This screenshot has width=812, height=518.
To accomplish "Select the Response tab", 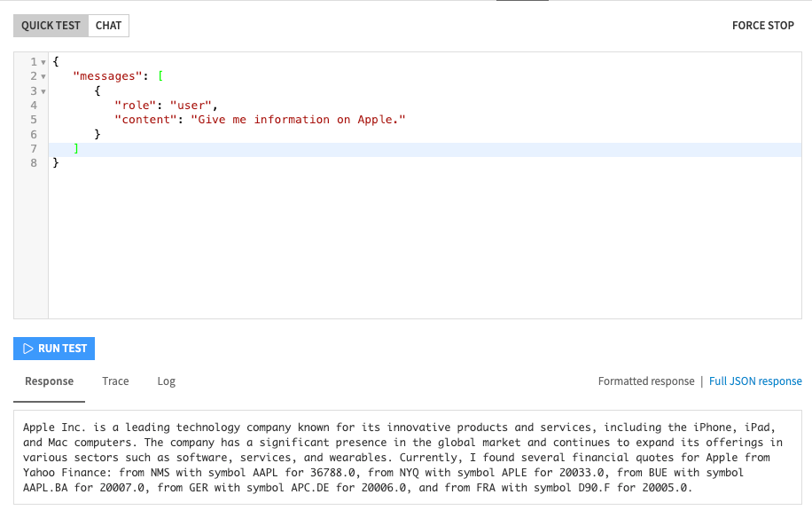I will (x=49, y=381).
